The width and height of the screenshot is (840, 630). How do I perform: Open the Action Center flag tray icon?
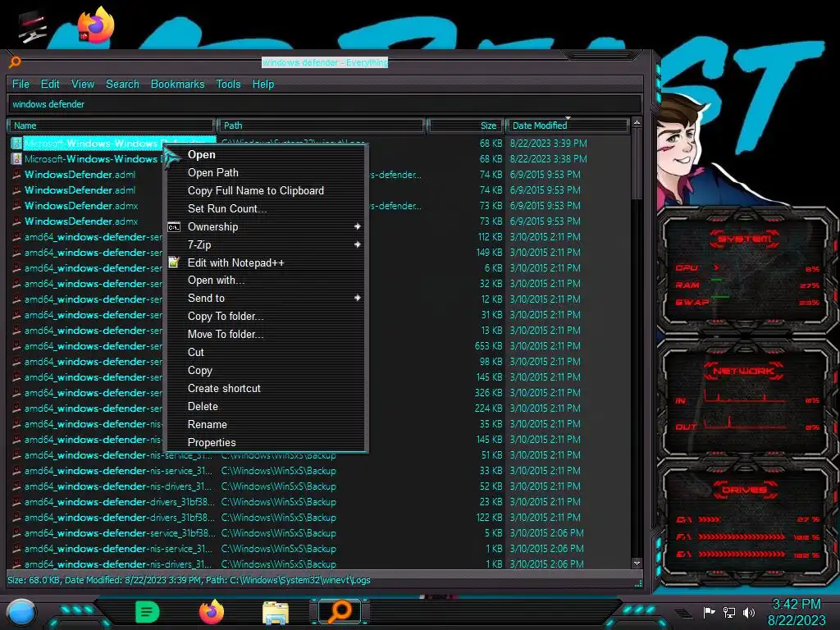pyautogui.click(x=709, y=612)
